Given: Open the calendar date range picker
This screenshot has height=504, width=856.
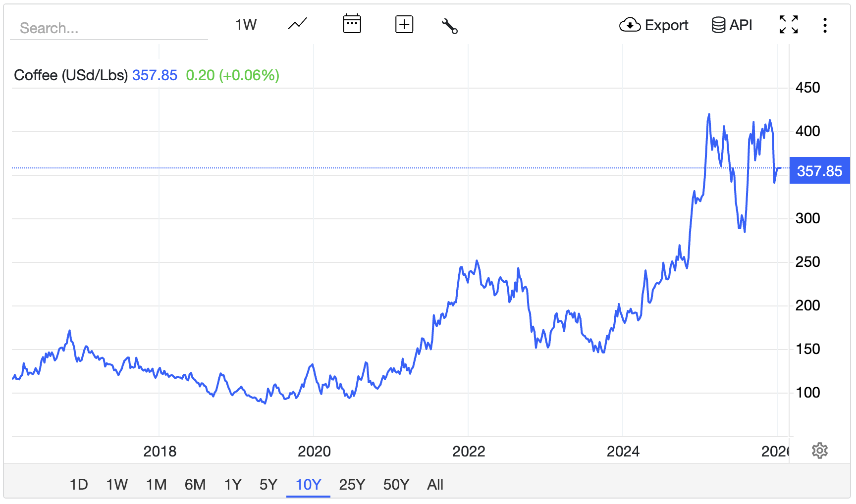Looking at the screenshot, I should (352, 24).
